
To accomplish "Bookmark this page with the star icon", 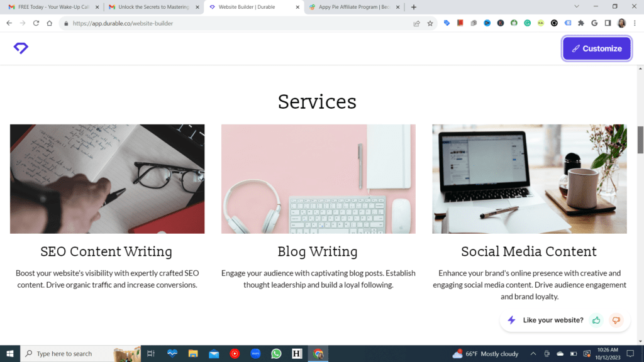I will pos(430,23).
